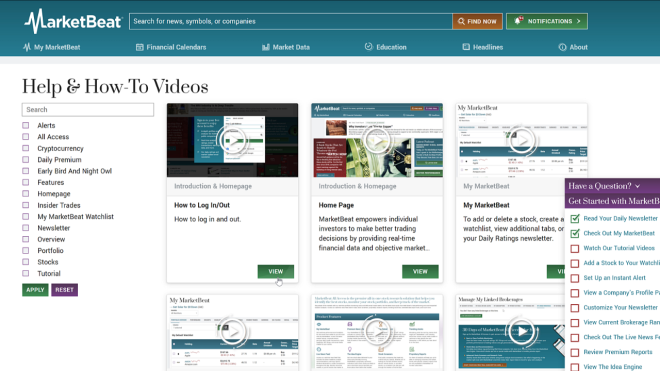Open the Market Data menu
Screen dimensions: 660x371
[x=286, y=47]
